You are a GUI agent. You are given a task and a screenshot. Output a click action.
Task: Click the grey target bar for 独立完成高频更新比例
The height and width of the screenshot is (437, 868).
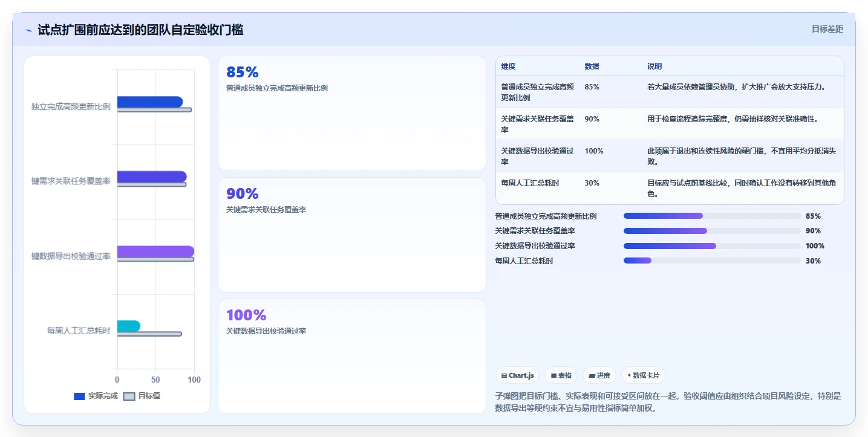(x=154, y=110)
